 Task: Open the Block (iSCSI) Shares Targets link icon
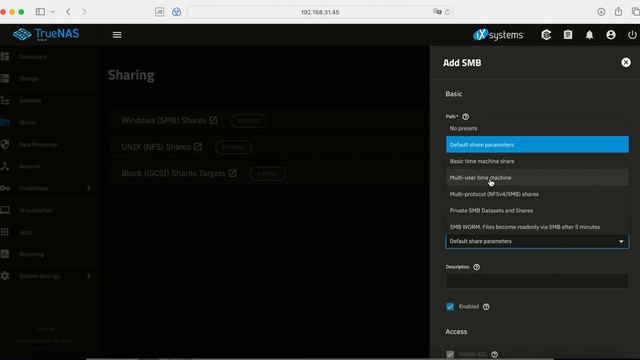tap(233, 173)
